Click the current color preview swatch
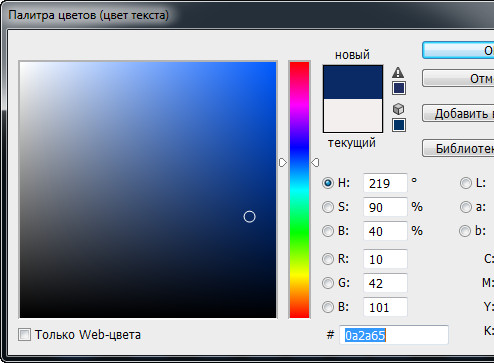494x363 pixels. coord(353,115)
